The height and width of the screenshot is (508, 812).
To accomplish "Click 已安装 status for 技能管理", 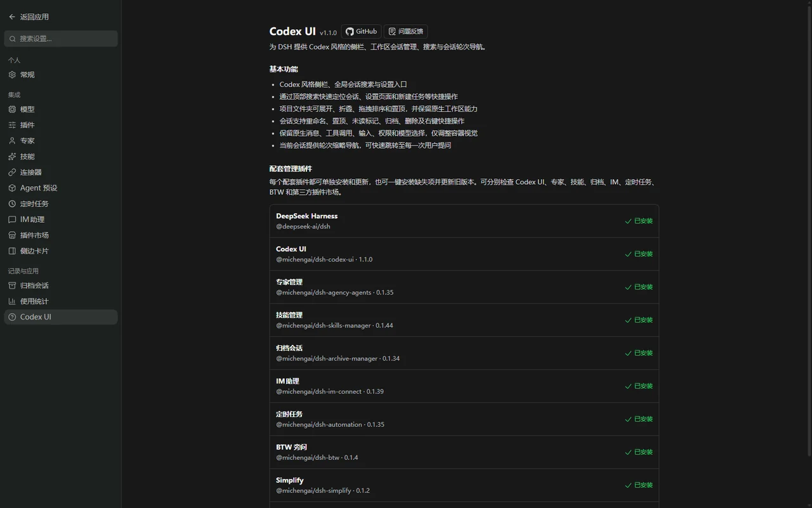I will pyautogui.click(x=639, y=320).
